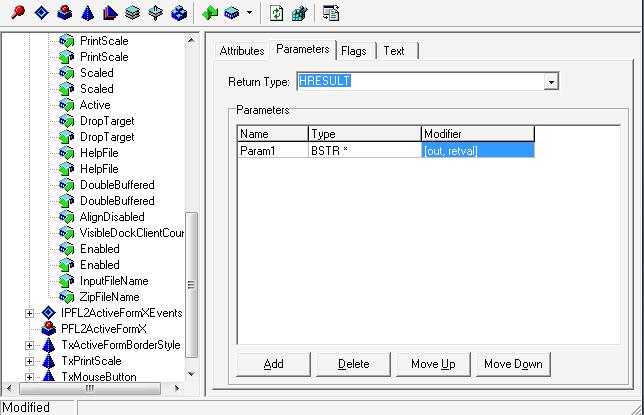The height and width of the screenshot is (415, 644).
Task: Open the Return Type combo box dropdown
Action: click(551, 81)
